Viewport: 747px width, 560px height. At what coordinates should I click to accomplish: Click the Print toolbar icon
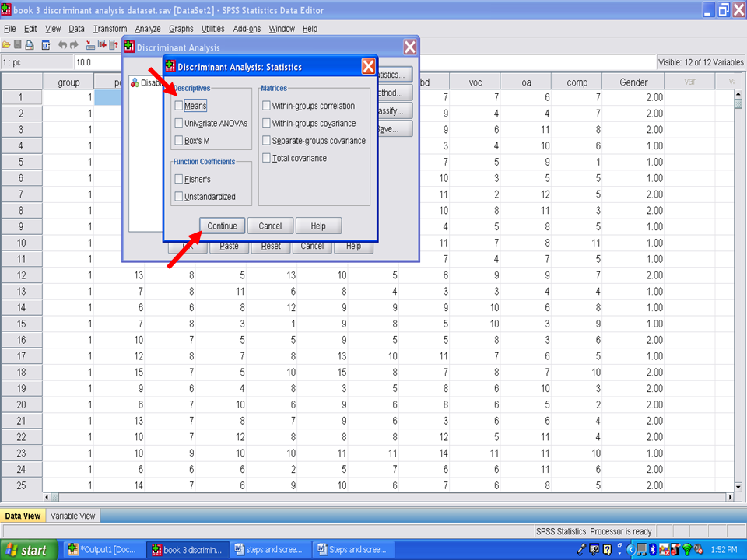(30, 45)
